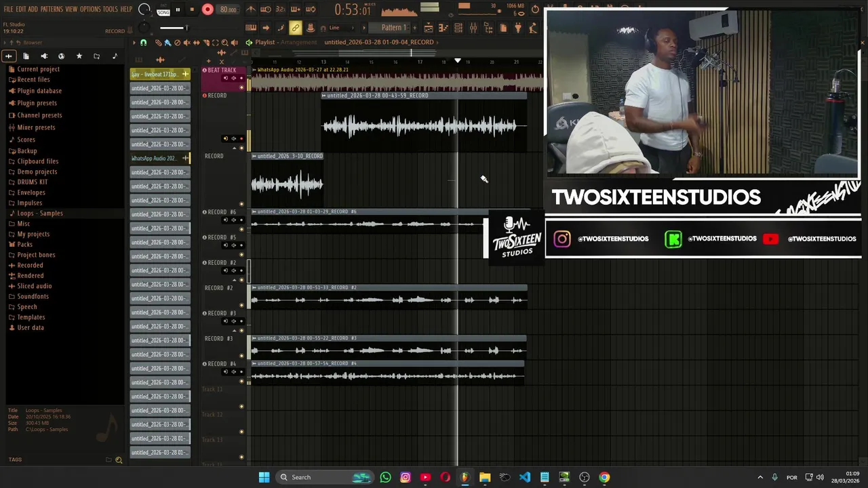
Task: Click the Windows Start button
Action: [x=264, y=477]
